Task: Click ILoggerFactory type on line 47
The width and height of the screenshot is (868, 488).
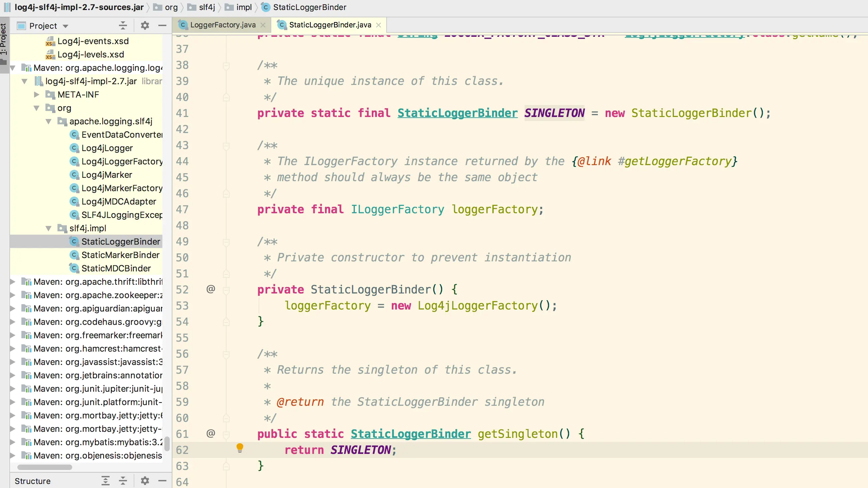Action: [398, 209]
